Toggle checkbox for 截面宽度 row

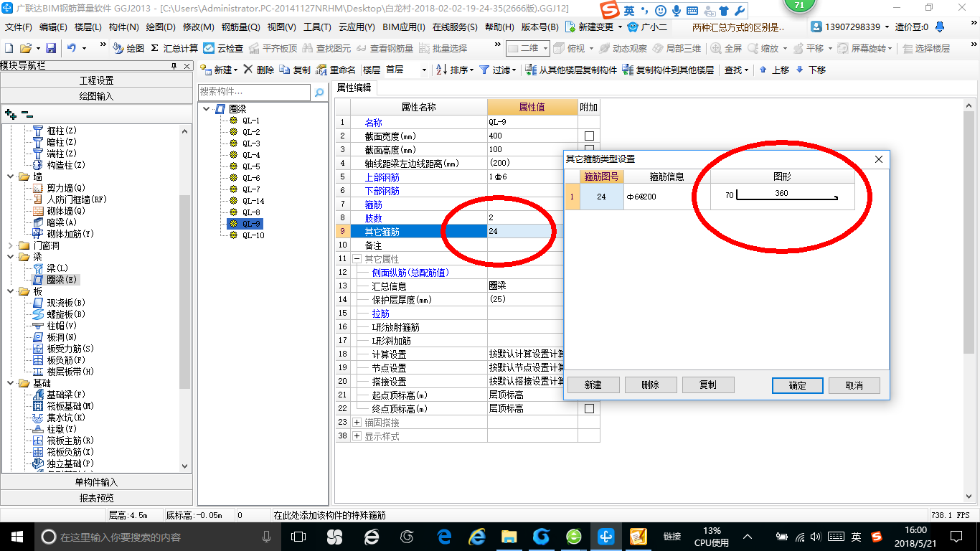[x=589, y=136]
